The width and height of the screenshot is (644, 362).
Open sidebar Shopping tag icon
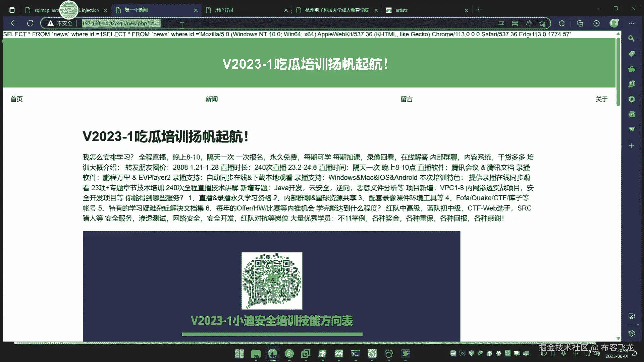631,54
